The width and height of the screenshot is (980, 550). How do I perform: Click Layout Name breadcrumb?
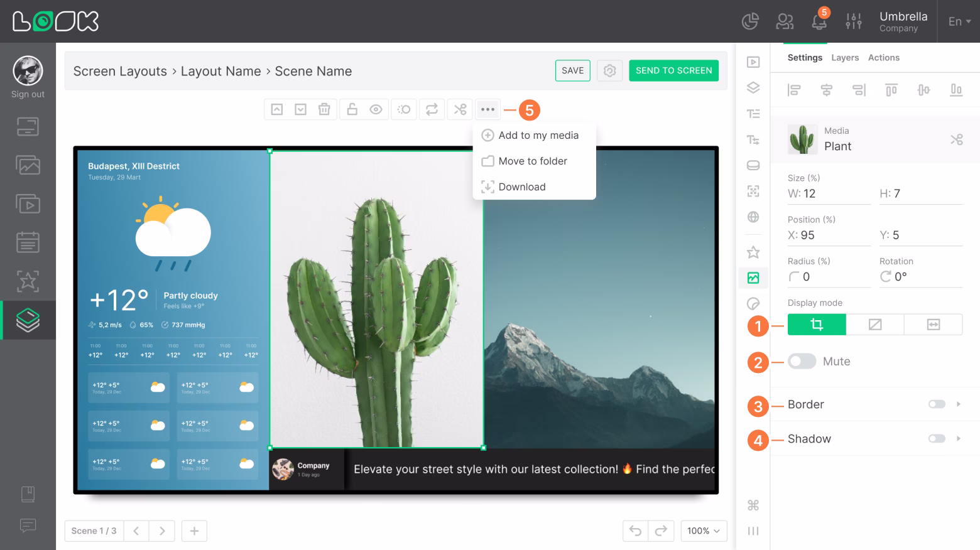tap(220, 71)
